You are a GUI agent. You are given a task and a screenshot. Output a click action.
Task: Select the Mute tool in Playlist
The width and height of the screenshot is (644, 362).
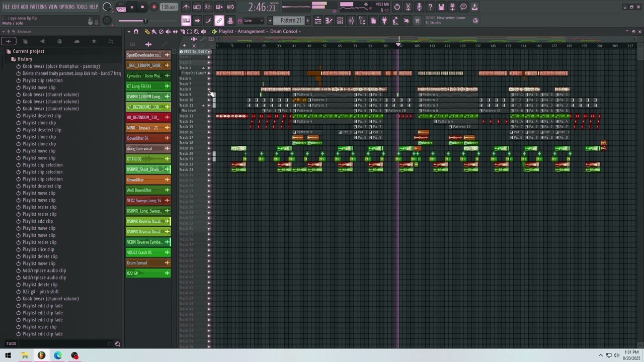(168, 31)
